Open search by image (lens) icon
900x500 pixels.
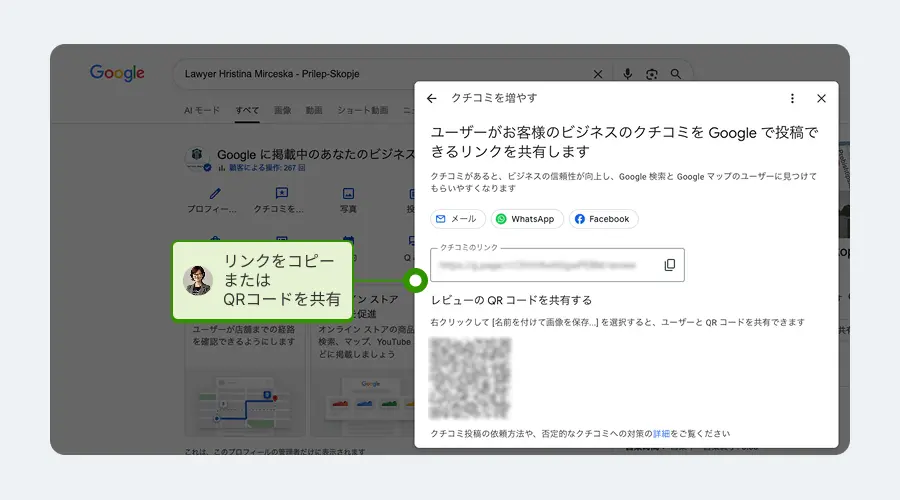tap(651, 74)
